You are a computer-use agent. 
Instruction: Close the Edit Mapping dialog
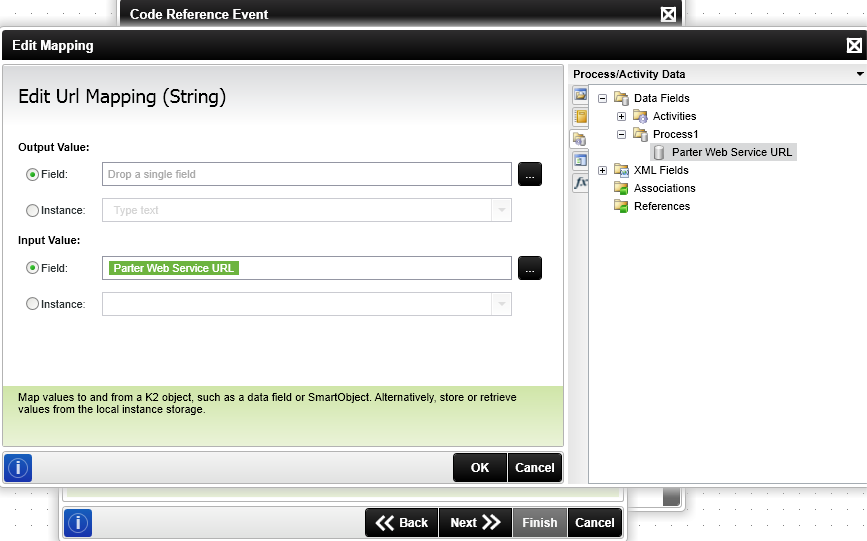[854, 45]
